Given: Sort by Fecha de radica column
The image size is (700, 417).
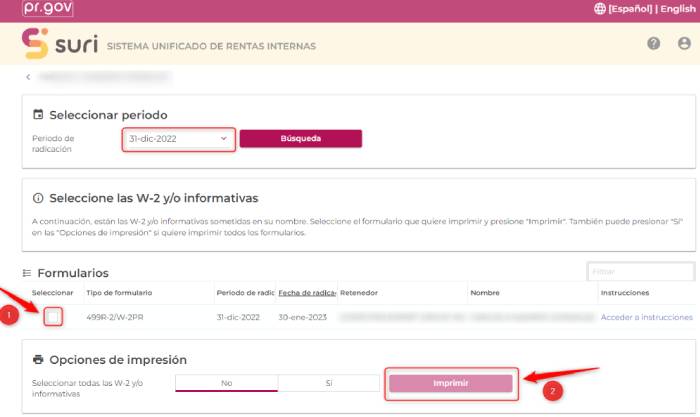Looking at the screenshot, I should 307,293.
